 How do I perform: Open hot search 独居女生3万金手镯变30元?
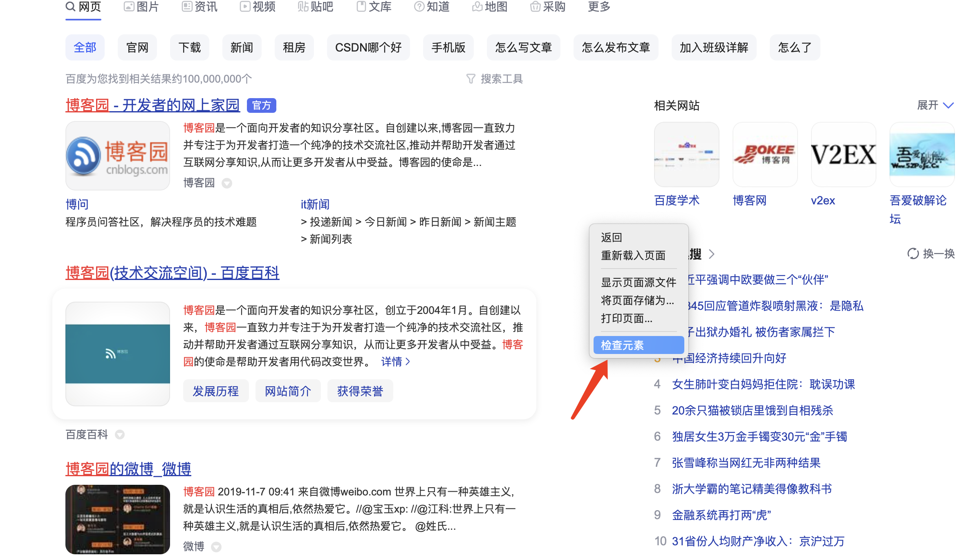point(760,437)
